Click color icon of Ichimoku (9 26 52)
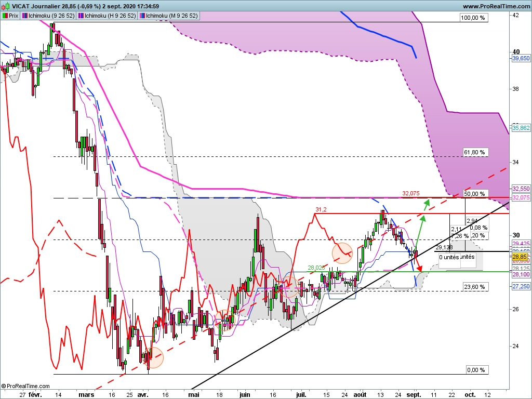 [25, 16]
